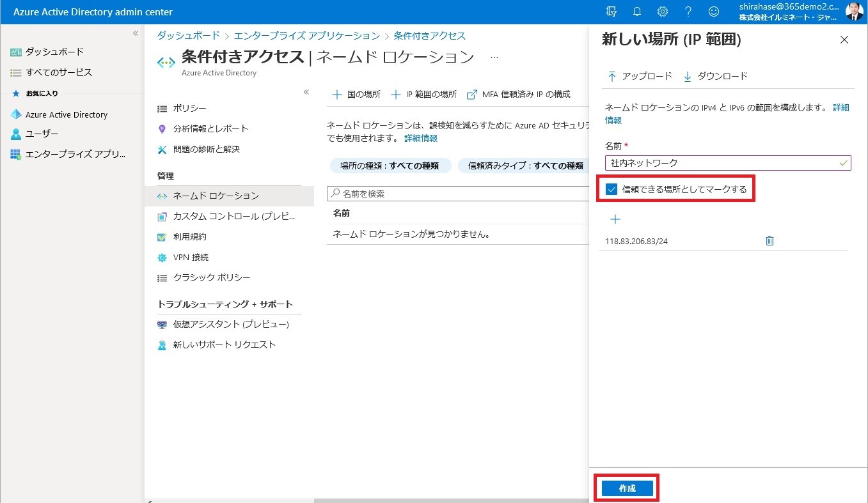Open the notifications bell
The image size is (868, 503).
point(637,12)
